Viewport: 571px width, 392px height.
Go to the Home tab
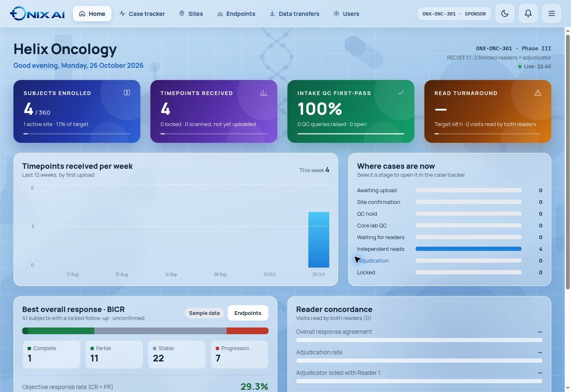92,14
